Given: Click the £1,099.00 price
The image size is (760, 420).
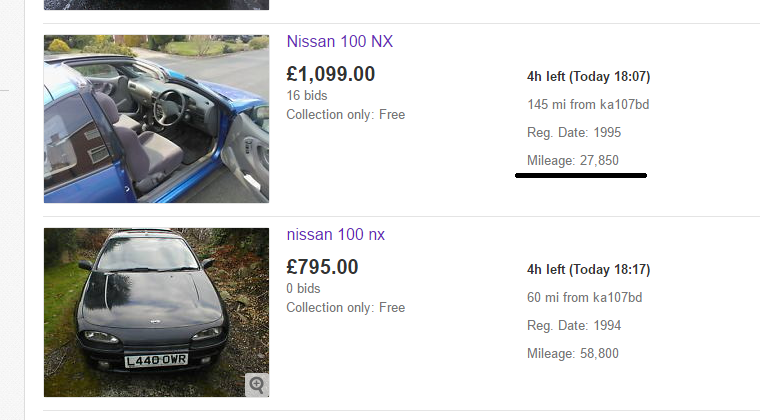Looking at the screenshot, I should pos(331,74).
